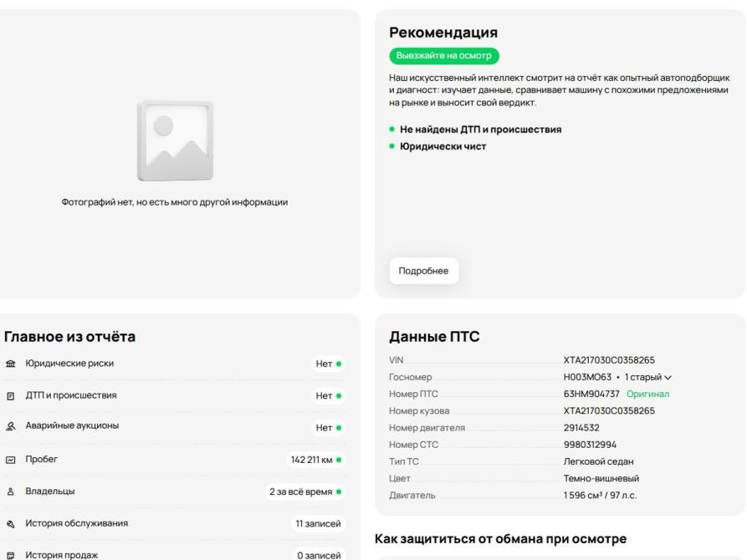Open the 'История обслуживания' row
This screenshot has width=747, height=560.
point(176,523)
